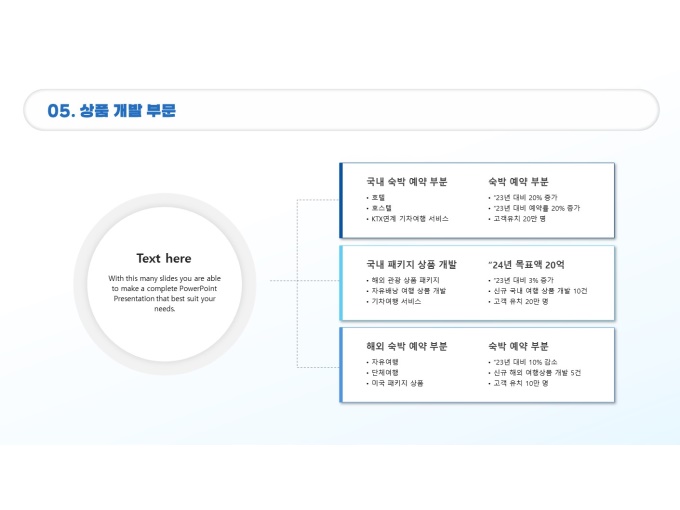The height and width of the screenshot is (510, 680).
Task: Click the 'With this many slides' paragraph
Action: (164, 293)
